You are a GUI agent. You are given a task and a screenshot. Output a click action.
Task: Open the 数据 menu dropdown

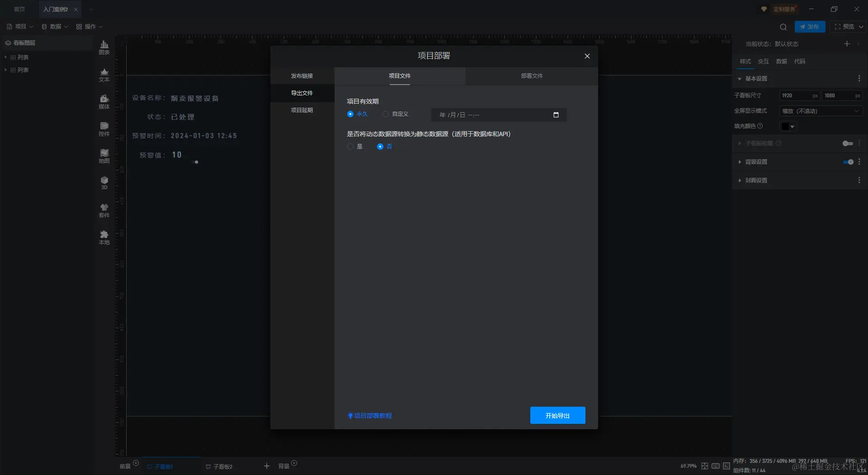point(55,27)
